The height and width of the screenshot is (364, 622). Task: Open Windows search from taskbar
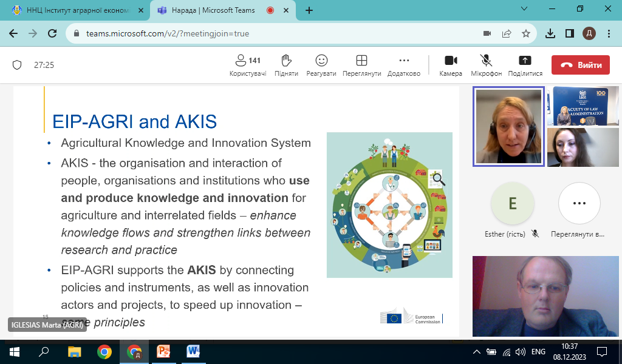tap(44, 352)
